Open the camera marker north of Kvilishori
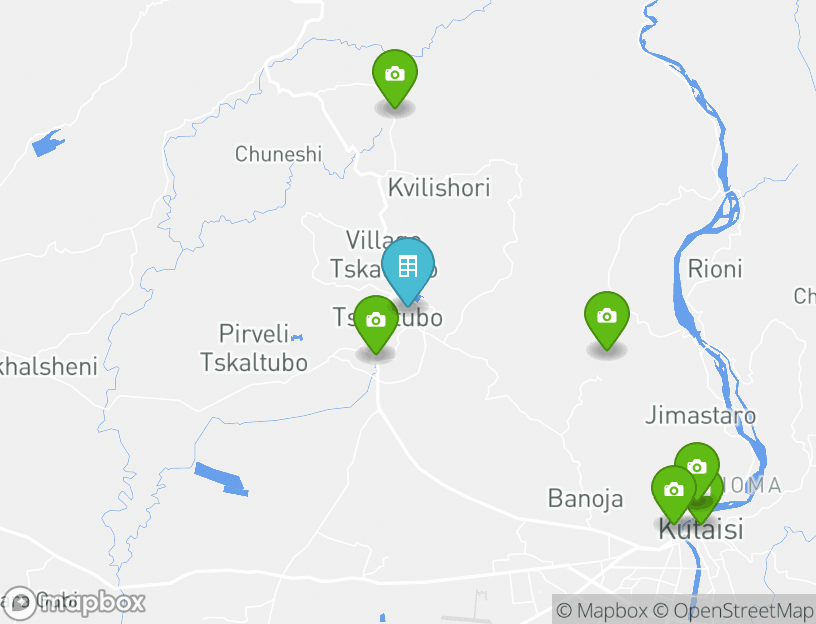The height and width of the screenshot is (624, 816). 395,78
